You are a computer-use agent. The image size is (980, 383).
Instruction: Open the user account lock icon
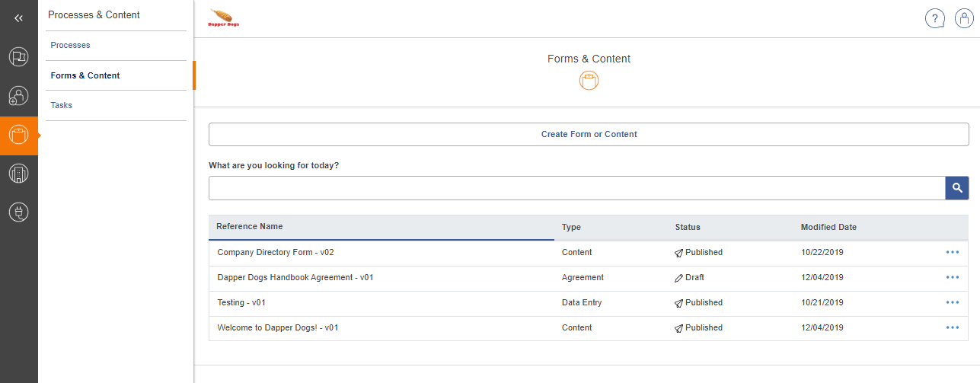(964, 19)
